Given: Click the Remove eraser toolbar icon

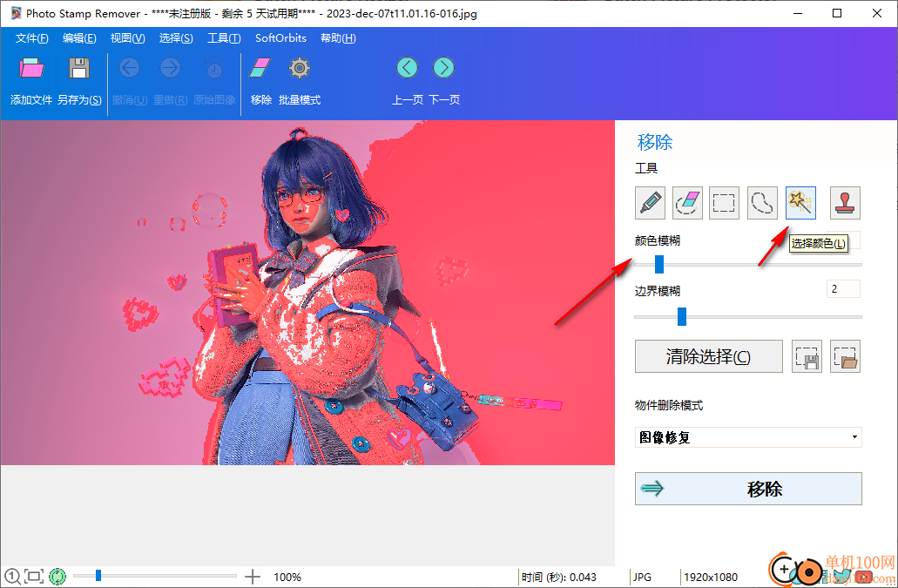Looking at the screenshot, I should [x=260, y=68].
